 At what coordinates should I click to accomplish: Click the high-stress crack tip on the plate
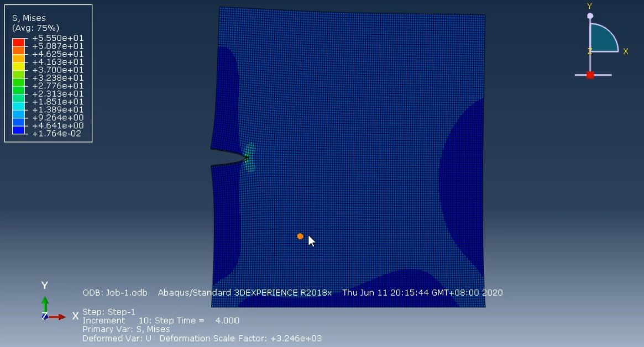(247, 157)
